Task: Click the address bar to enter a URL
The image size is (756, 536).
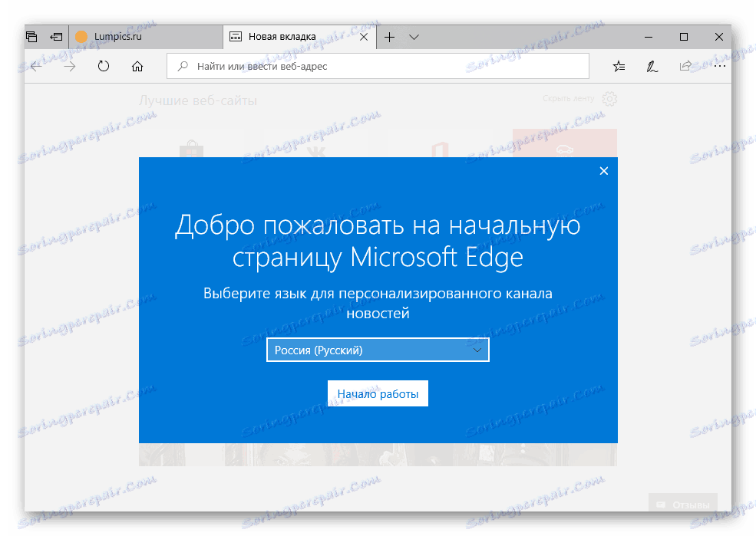Action: pos(345,66)
